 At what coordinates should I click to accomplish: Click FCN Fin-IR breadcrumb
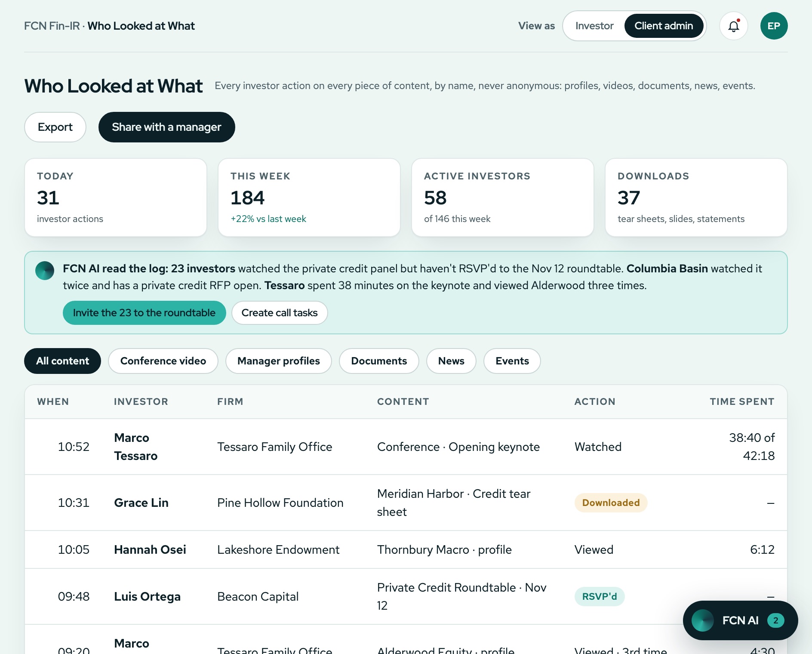52,26
